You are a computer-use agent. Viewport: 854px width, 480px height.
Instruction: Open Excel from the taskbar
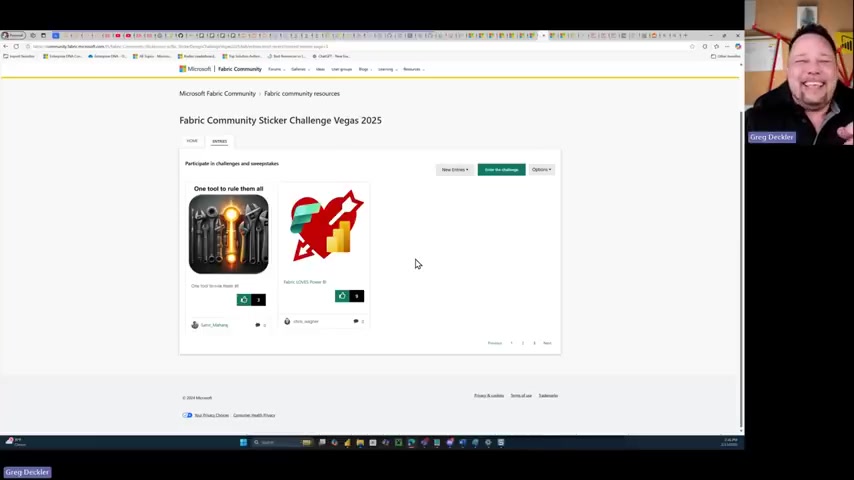click(399, 442)
